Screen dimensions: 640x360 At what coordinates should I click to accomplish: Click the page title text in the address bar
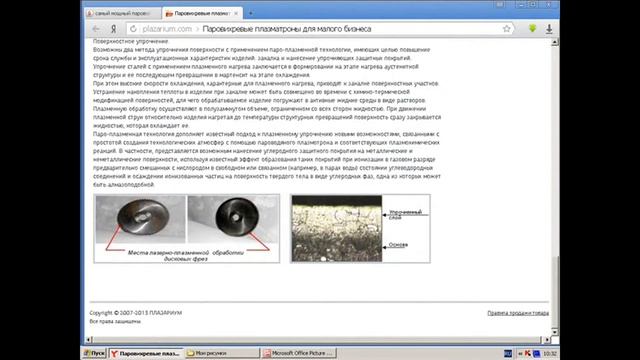pos(287,29)
